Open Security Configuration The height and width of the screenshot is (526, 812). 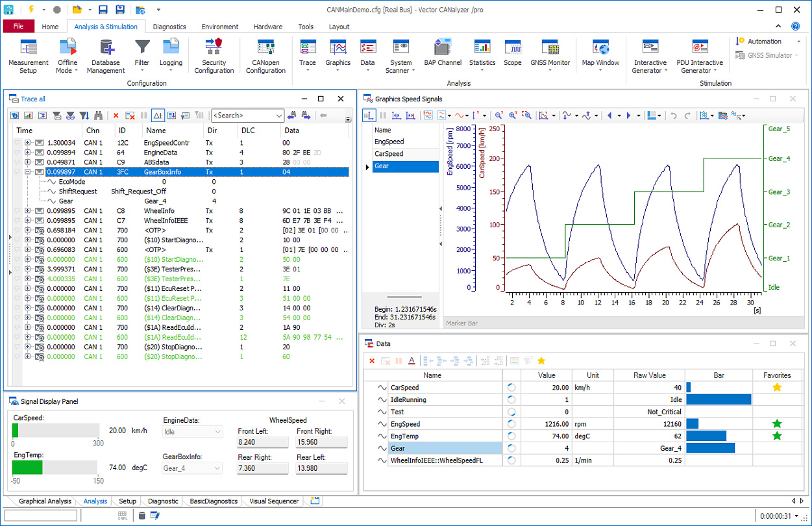pyautogui.click(x=214, y=56)
